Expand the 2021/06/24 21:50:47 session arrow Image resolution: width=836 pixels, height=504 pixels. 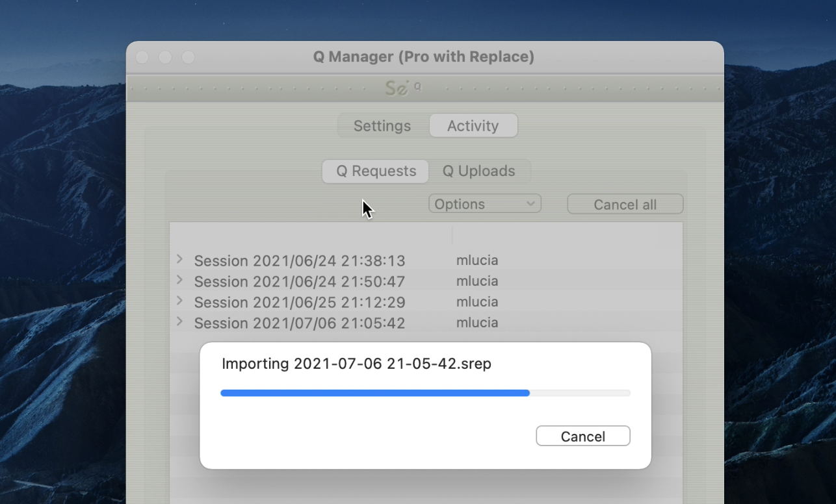[179, 281]
